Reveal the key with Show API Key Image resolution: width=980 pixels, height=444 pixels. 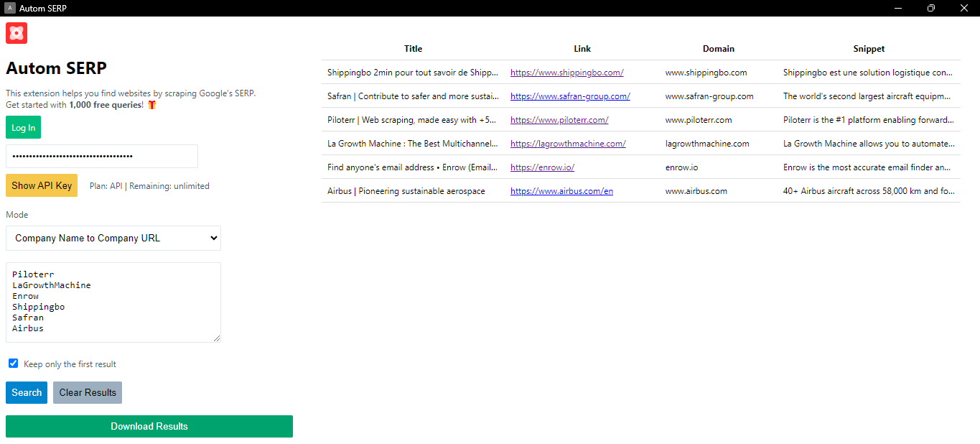(42, 185)
